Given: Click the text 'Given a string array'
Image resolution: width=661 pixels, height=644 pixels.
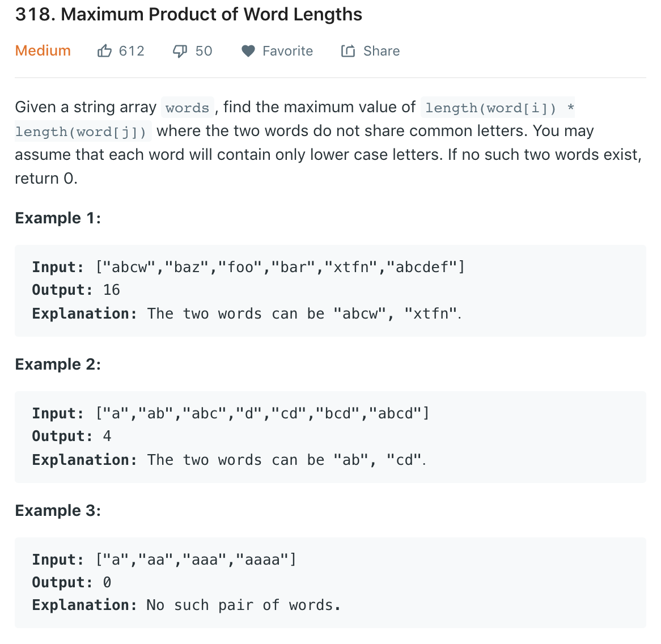Looking at the screenshot, I should click(x=86, y=107).
